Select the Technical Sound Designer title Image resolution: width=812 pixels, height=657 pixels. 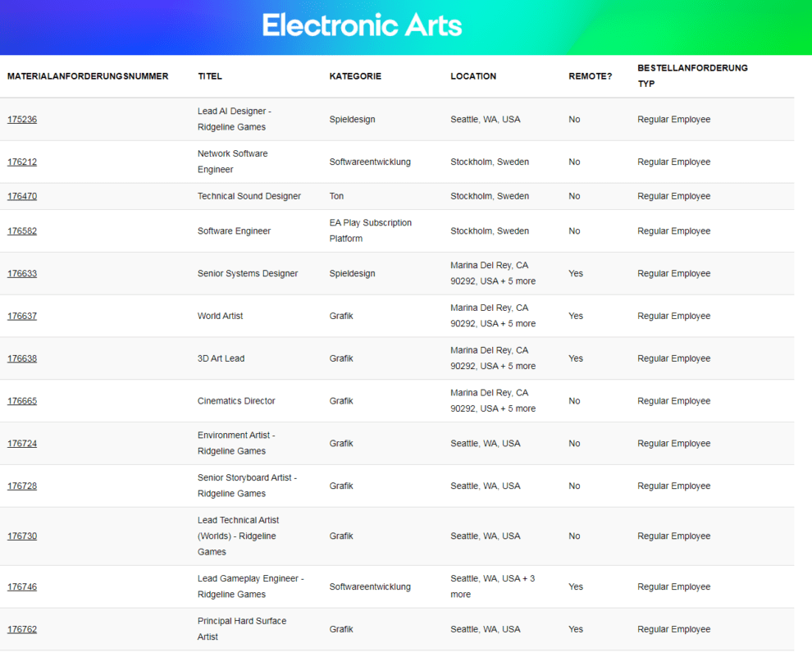(249, 196)
